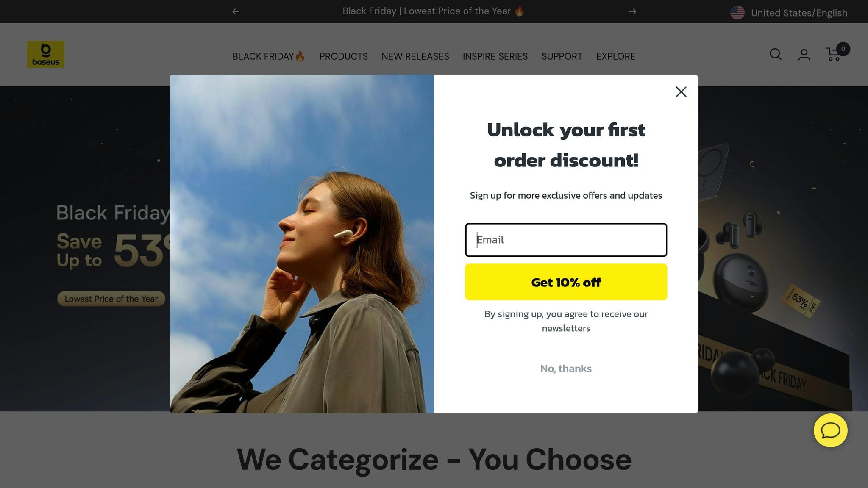Show previous announcement with left arrow
The width and height of the screenshot is (868, 488).
pyautogui.click(x=236, y=11)
